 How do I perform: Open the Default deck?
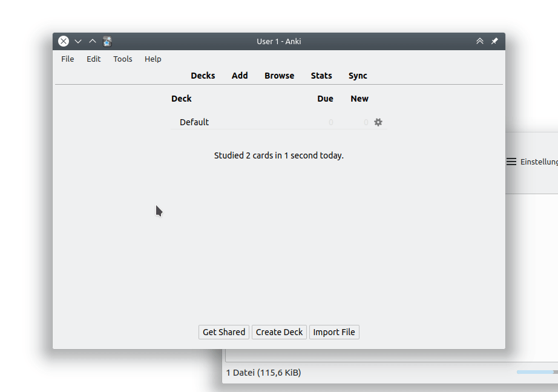point(194,122)
